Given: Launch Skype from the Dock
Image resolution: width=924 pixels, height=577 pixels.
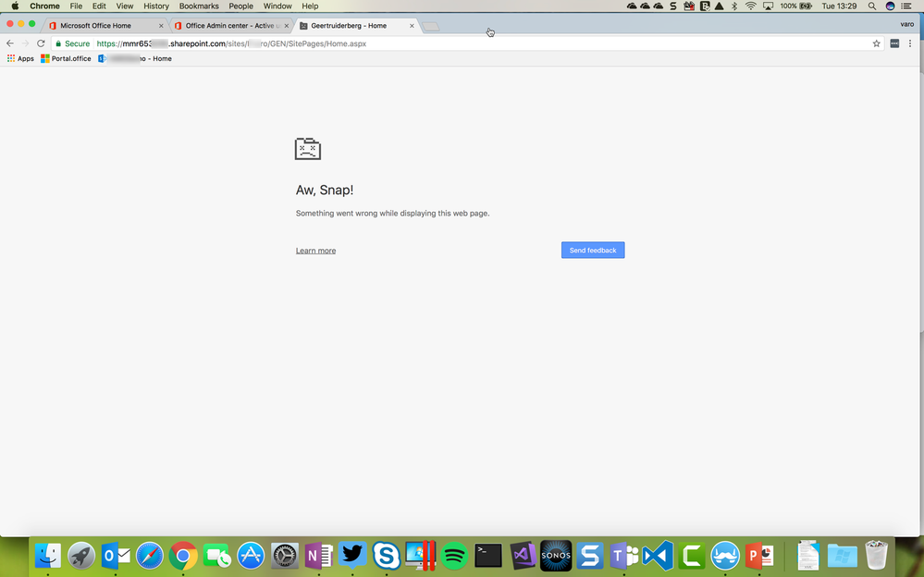Looking at the screenshot, I should [387, 556].
